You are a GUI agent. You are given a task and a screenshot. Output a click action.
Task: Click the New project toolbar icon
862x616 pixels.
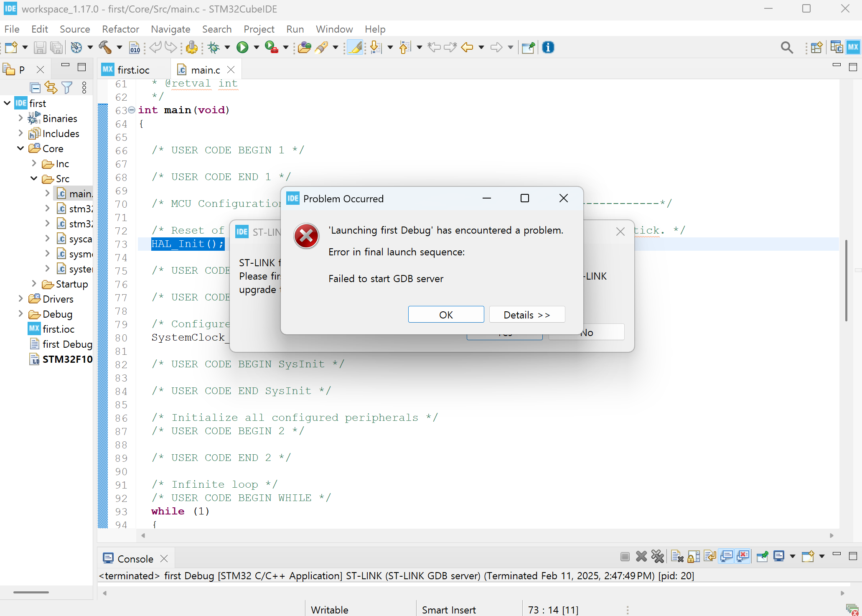(x=11, y=47)
